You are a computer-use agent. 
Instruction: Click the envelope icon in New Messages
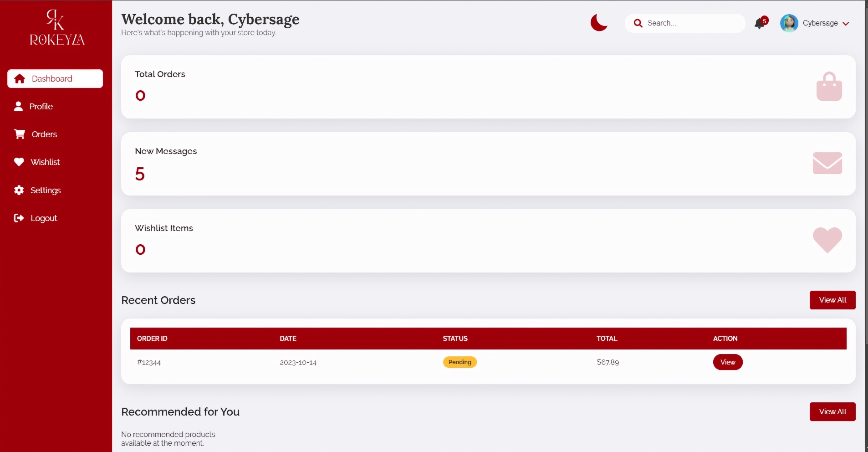tap(827, 163)
